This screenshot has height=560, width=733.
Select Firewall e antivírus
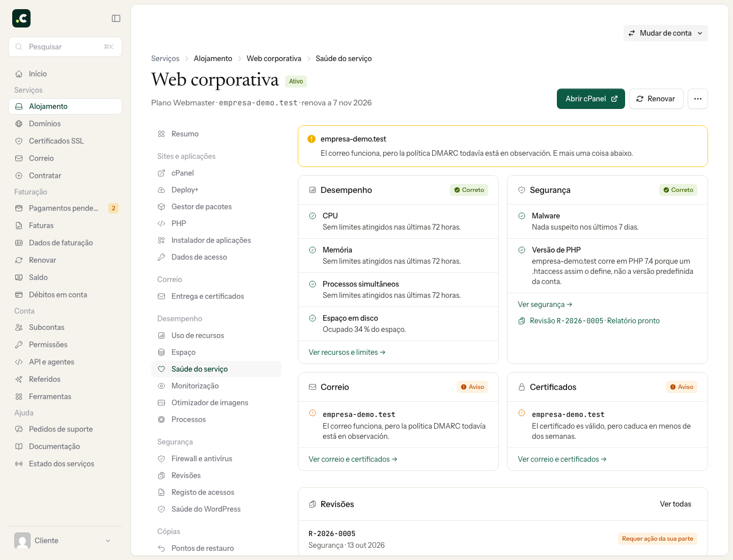pyautogui.click(x=216, y=459)
